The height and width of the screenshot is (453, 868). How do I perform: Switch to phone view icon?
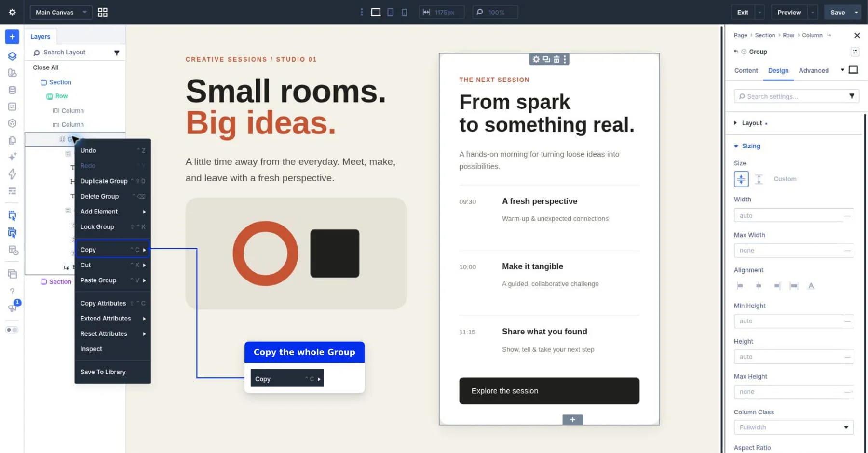coord(405,12)
